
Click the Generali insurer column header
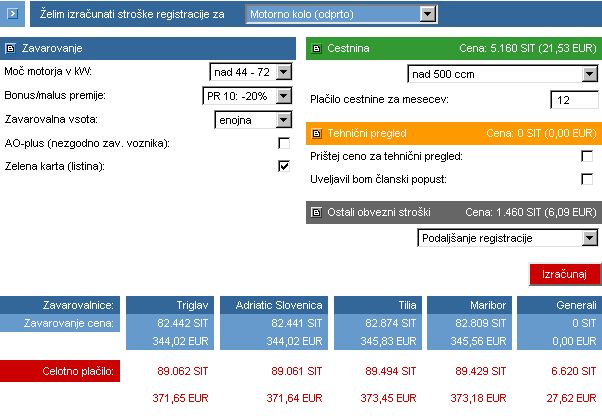click(x=559, y=305)
